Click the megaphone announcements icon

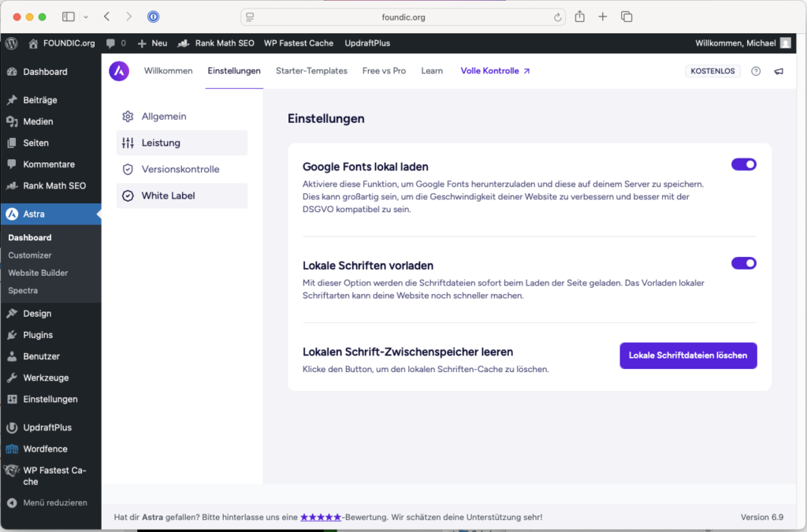[779, 71]
